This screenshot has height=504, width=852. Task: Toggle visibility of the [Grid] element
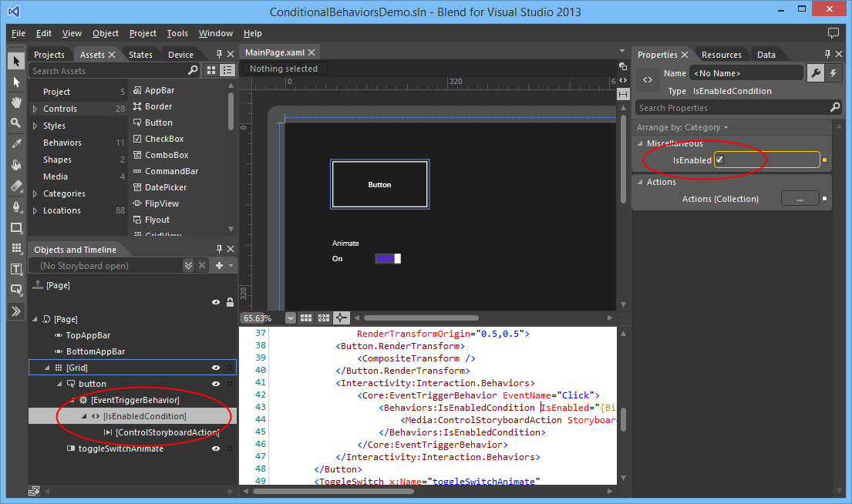(216, 368)
